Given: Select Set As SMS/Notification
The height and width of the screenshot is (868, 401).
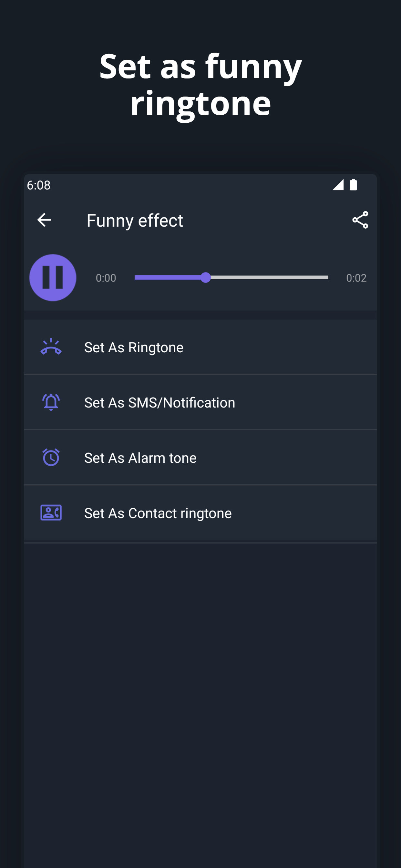Looking at the screenshot, I should [159, 403].
